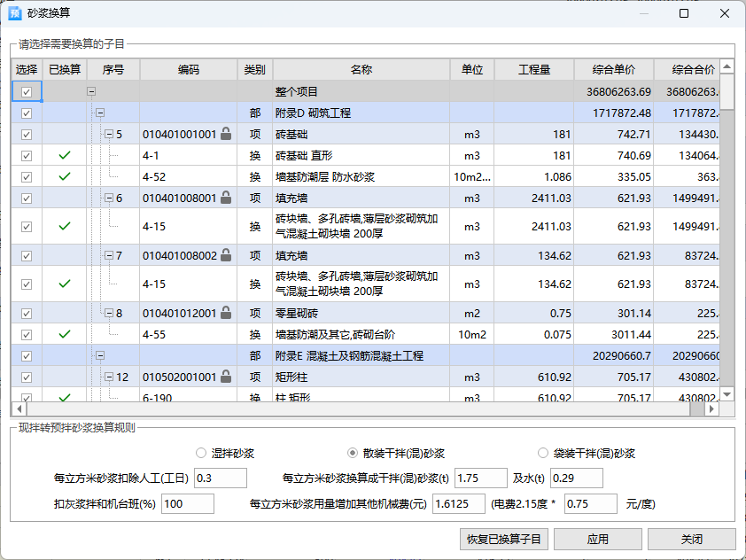
Task: Select the 湿拌砂浆 radio option
Action: click(201, 453)
